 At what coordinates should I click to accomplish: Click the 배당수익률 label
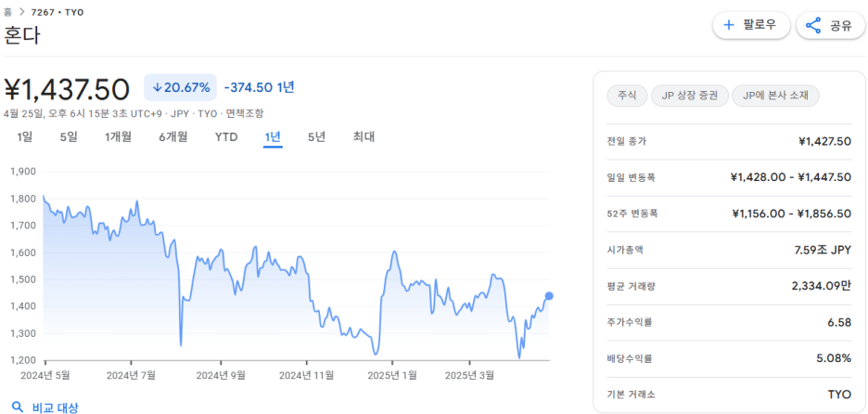630,358
